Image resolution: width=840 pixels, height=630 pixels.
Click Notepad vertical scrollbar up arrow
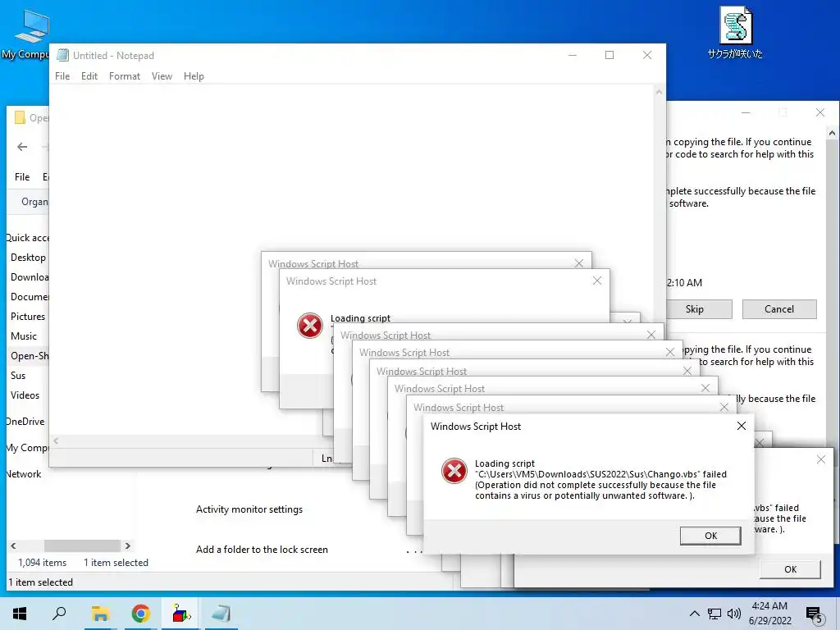coord(659,92)
